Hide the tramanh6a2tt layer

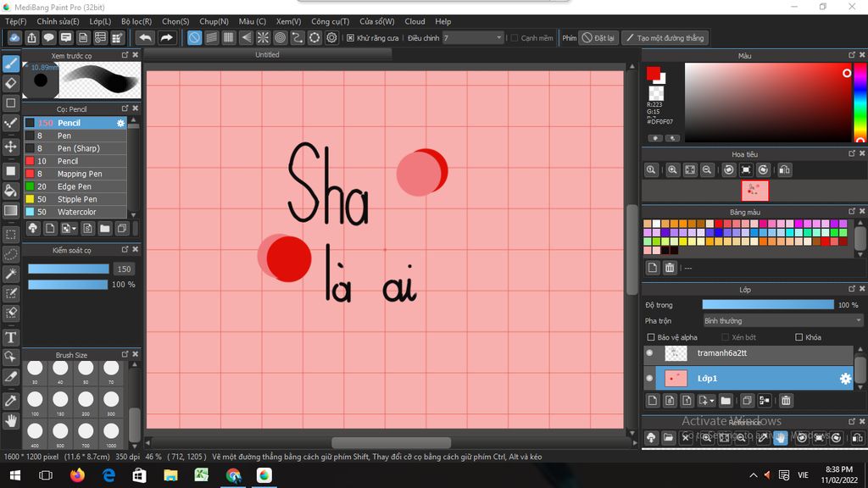coord(650,353)
